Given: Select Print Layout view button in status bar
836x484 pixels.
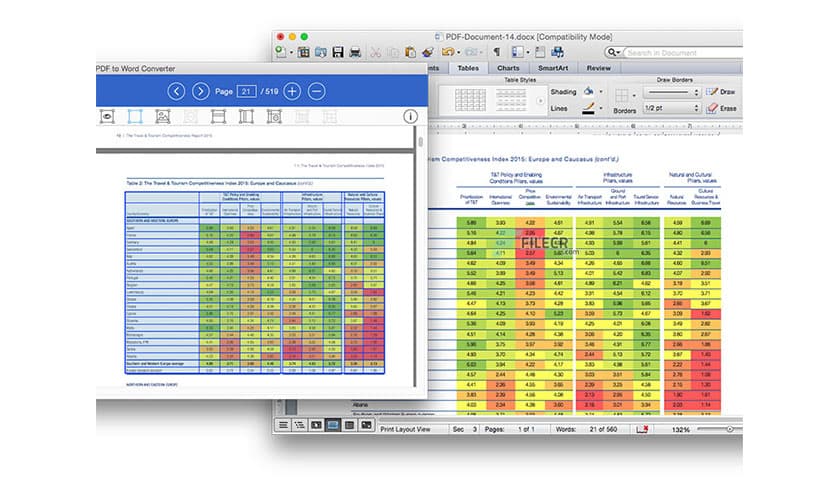Looking at the screenshot, I should tap(333, 425).
